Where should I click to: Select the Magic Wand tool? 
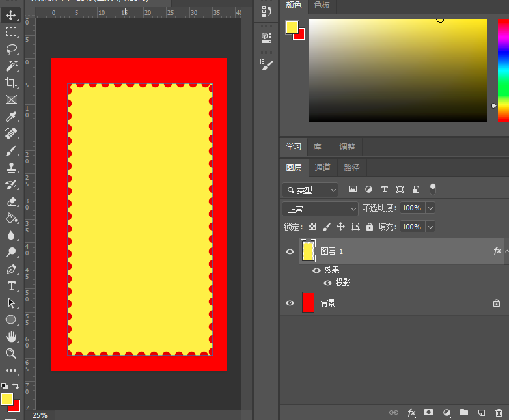(x=11, y=66)
